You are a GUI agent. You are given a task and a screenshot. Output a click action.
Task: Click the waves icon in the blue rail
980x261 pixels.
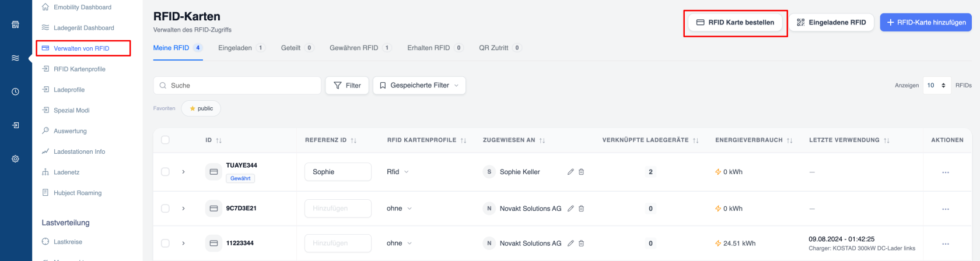(x=15, y=58)
